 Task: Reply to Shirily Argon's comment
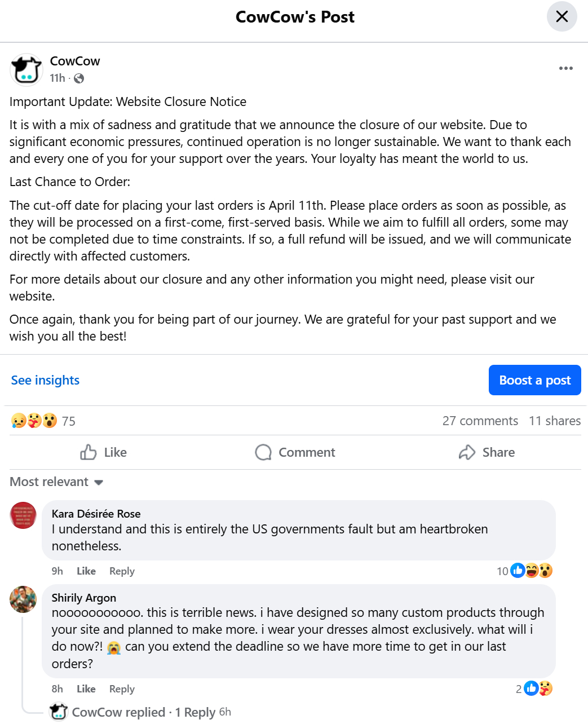tap(122, 688)
